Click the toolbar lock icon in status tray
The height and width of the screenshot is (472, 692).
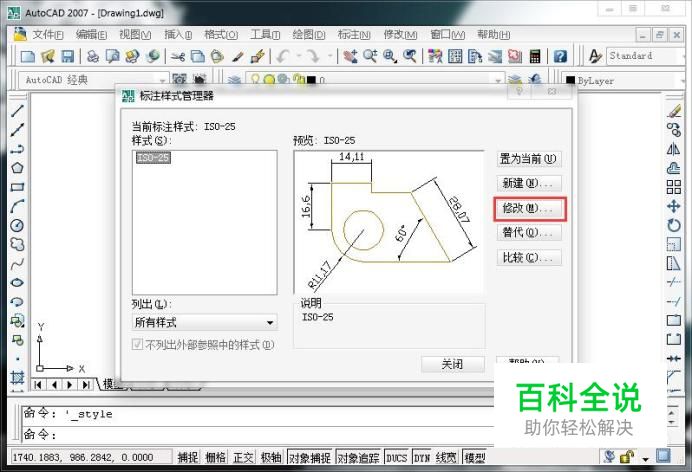[x=627, y=457]
